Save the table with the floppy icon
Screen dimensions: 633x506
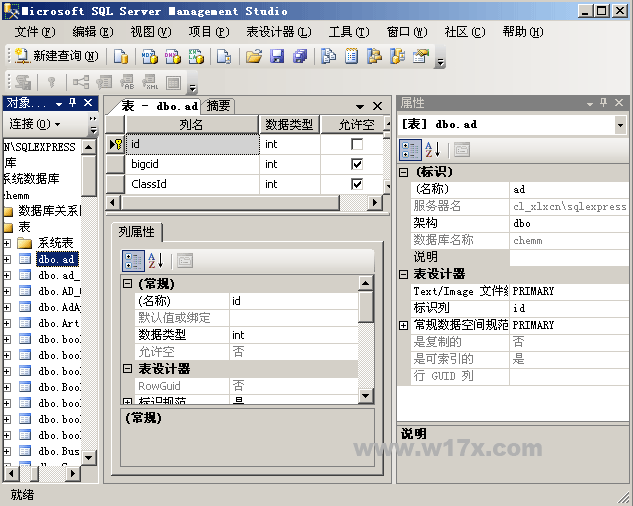coord(277,56)
